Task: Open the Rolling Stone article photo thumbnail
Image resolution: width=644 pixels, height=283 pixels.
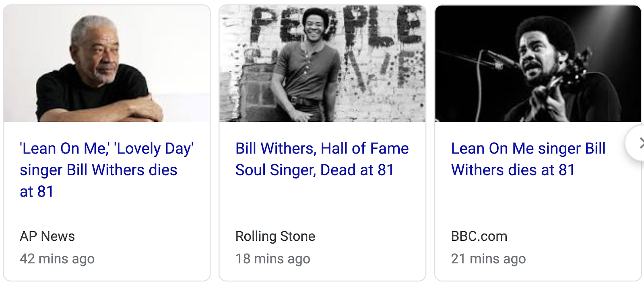Action: (x=322, y=64)
